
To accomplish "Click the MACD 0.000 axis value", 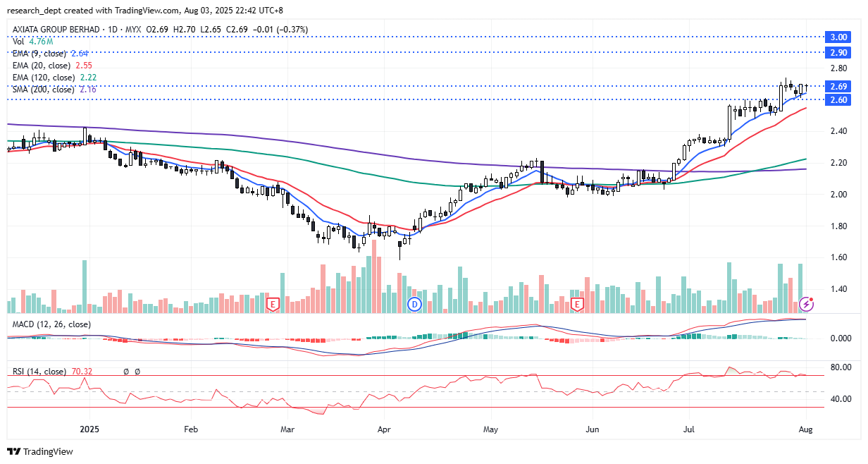I will pyautogui.click(x=840, y=338).
